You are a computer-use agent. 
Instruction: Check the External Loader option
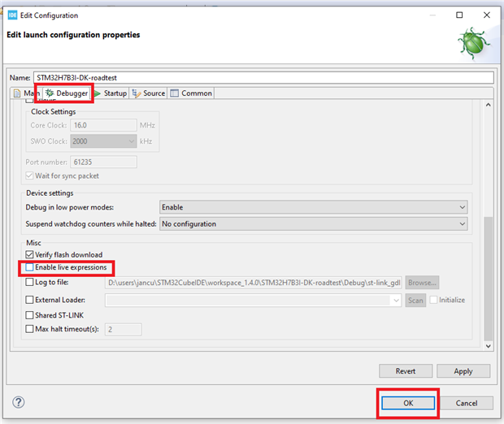click(x=29, y=300)
